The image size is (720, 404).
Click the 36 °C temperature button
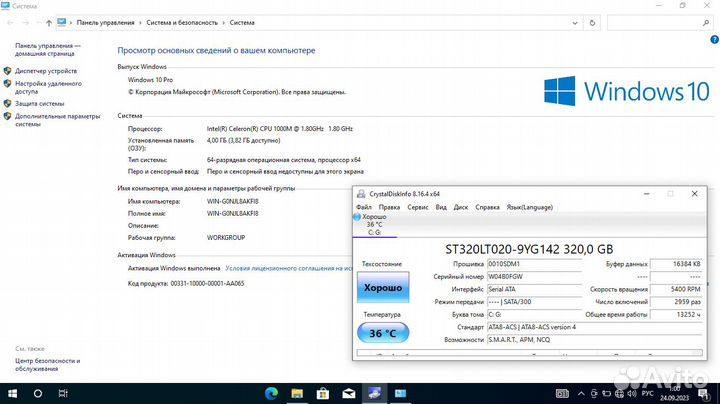(383, 333)
